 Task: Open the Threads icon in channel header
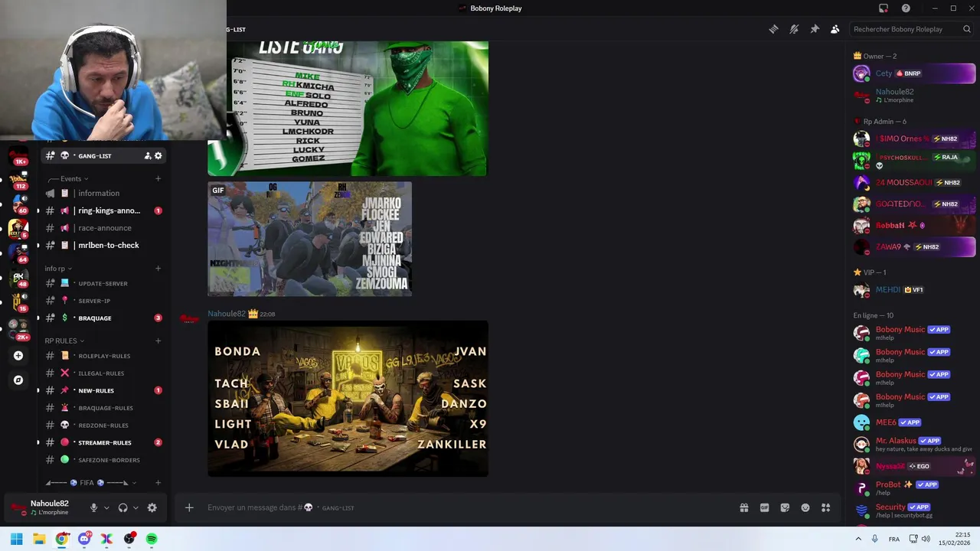(x=773, y=29)
